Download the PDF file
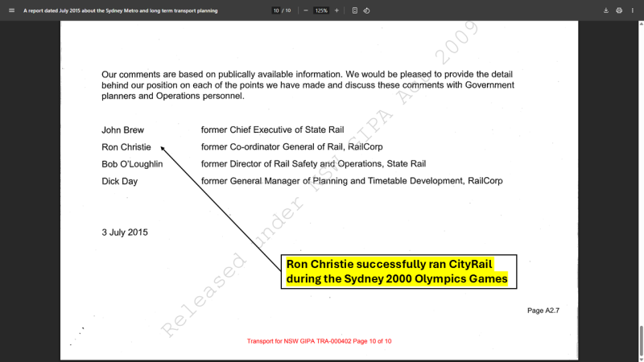 [606, 10]
